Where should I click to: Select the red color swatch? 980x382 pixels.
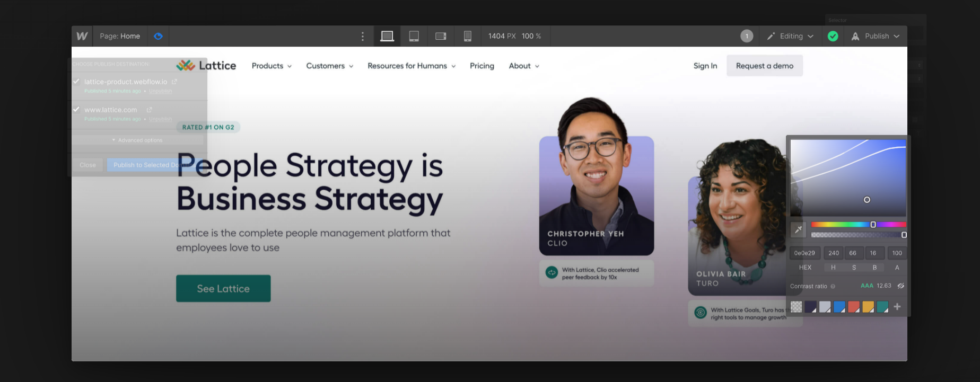(x=853, y=307)
